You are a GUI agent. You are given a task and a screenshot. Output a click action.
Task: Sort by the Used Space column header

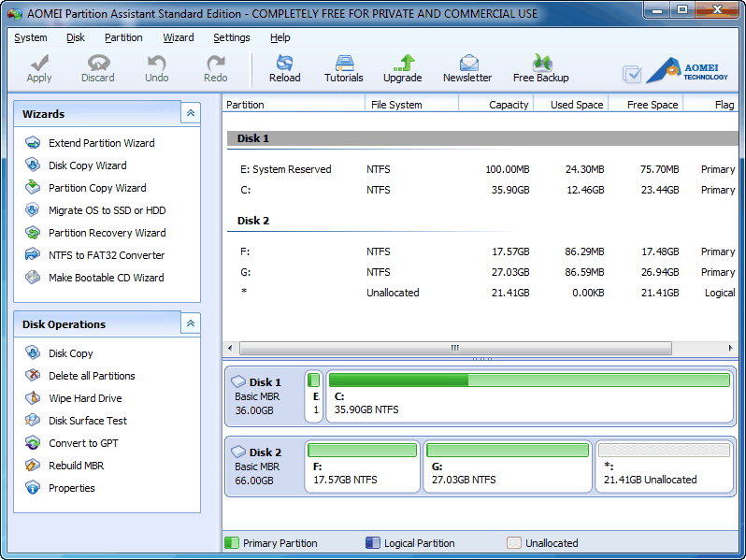pos(571,104)
